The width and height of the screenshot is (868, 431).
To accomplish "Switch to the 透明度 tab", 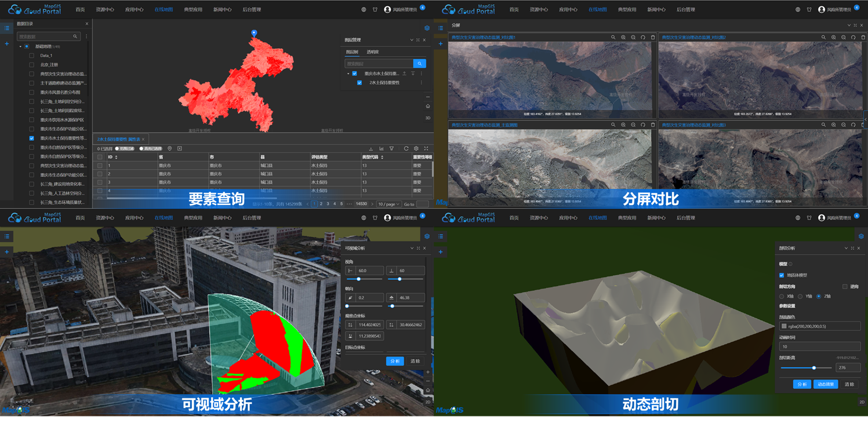I will [372, 52].
